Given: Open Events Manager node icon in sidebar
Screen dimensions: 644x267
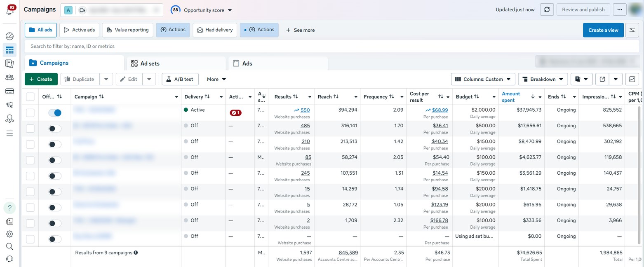Looking at the screenshot, I should pyautogui.click(x=9, y=119).
